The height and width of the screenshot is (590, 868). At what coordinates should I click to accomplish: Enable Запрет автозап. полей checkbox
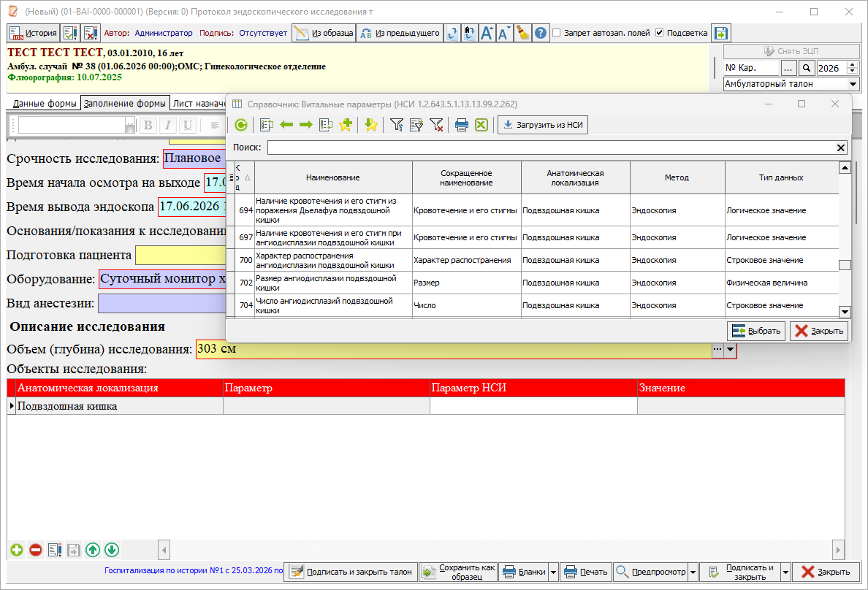tap(557, 33)
